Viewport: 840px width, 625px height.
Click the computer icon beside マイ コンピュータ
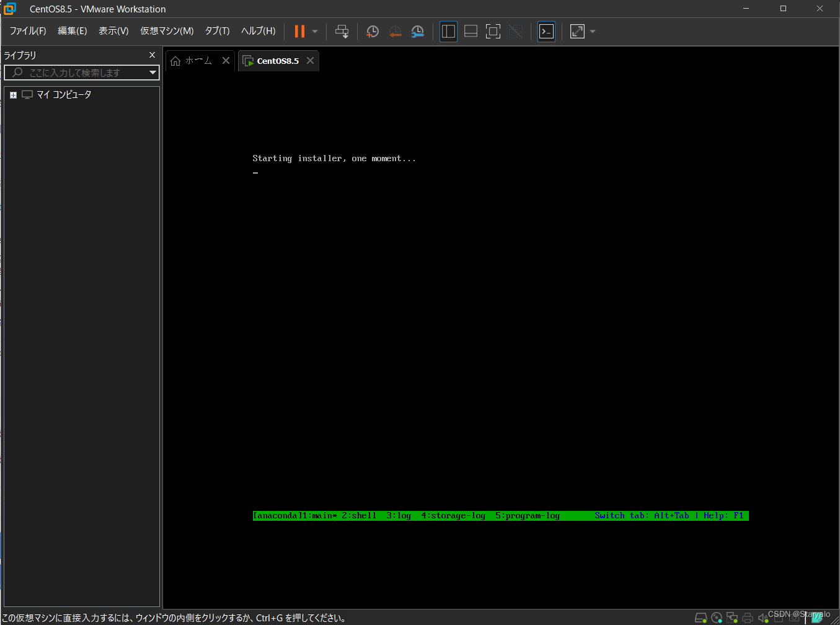27,95
